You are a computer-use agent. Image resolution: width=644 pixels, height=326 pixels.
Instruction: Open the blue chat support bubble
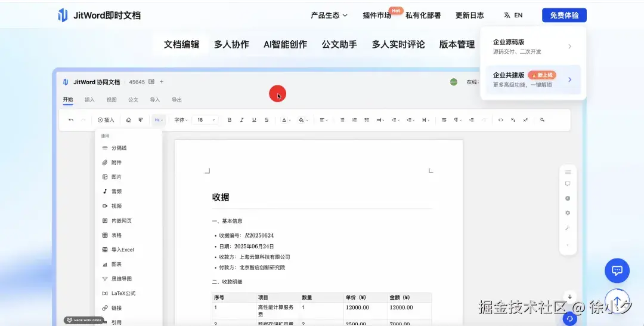pos(617,270)
